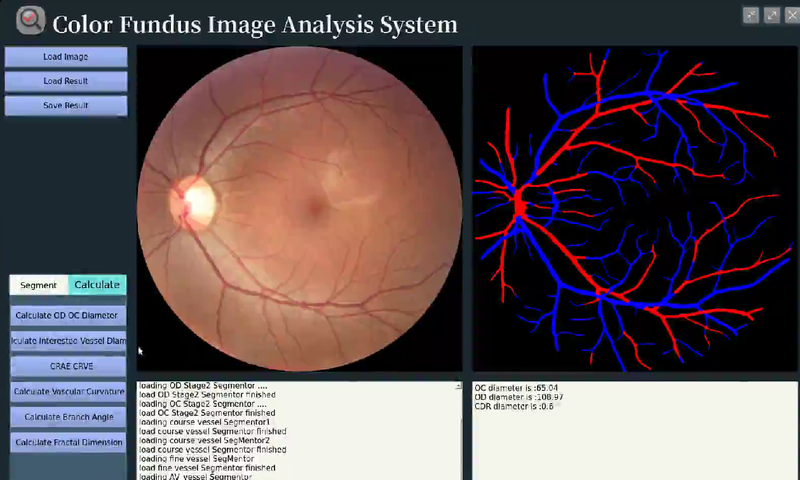Screen dimensions: 800x480
Task: Click 'loading AV vessel Segmentor' log line
Action: point(195,476)
